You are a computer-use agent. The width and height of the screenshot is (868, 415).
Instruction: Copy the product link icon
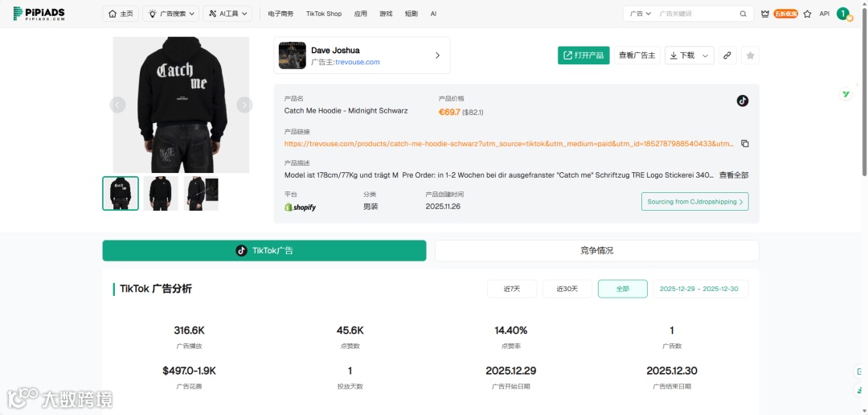pyautogui.click(x=744, y=143)
